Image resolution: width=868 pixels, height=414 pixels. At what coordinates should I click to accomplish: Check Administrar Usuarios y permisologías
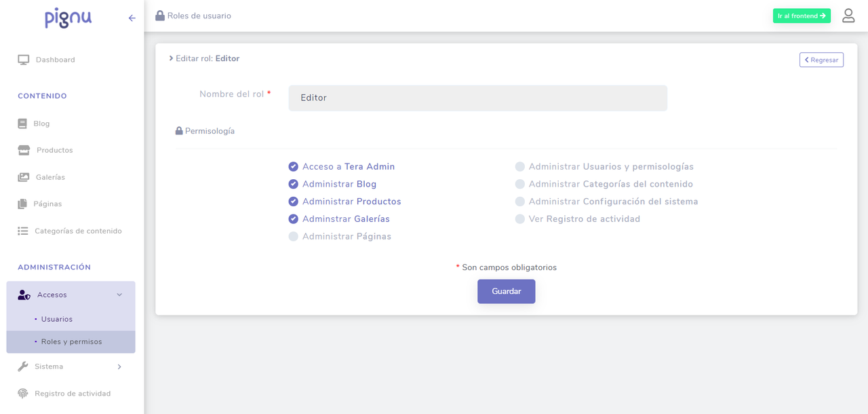pos(520,166)
